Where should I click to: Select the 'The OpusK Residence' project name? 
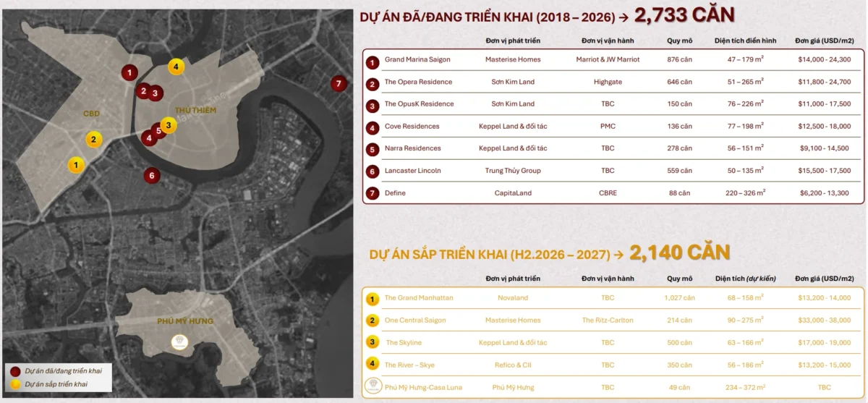[419, 103]
